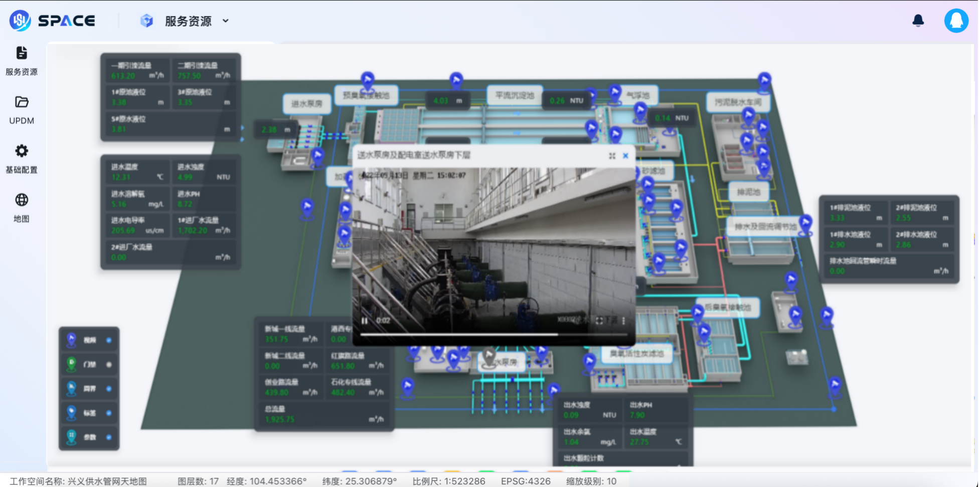The height and width of the screenshot is (487, 980).
Task: Expand the video popup with the maximize icon
Action: (x=612, y=156)
